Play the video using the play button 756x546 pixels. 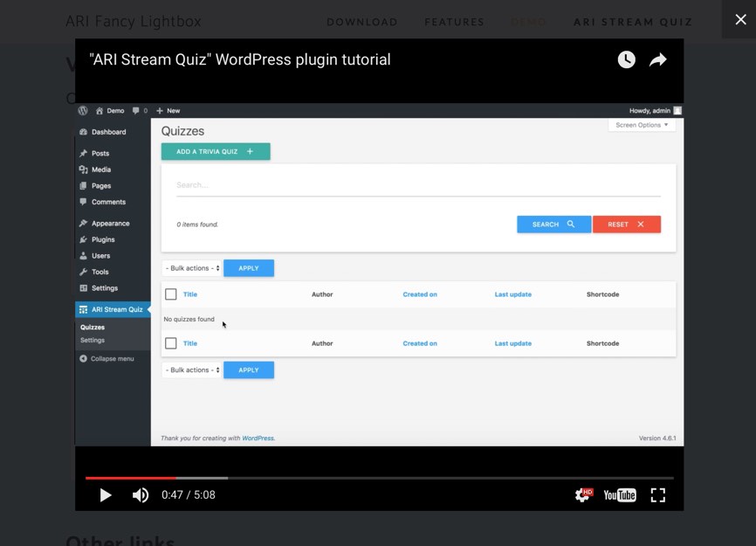106,494
